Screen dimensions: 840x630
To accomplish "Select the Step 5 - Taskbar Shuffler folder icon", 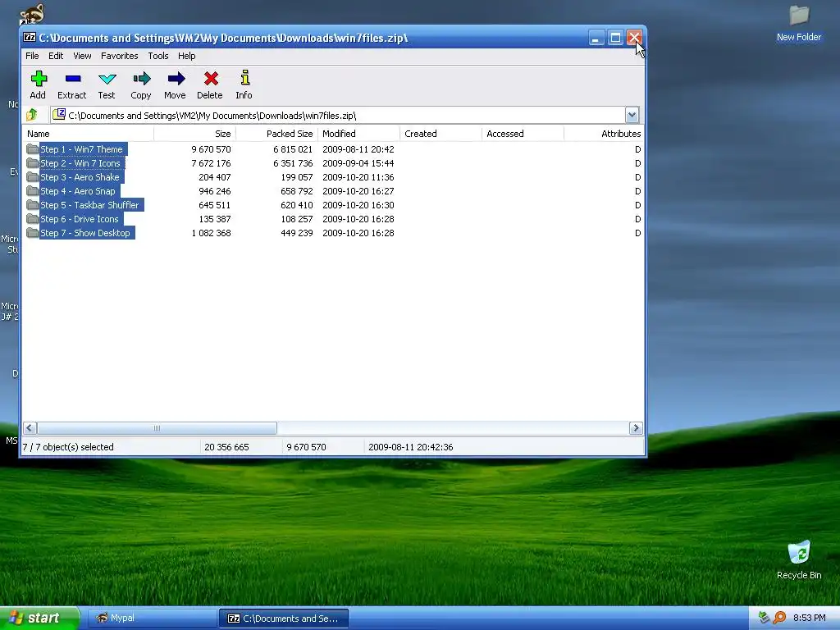I will (32, 204).
